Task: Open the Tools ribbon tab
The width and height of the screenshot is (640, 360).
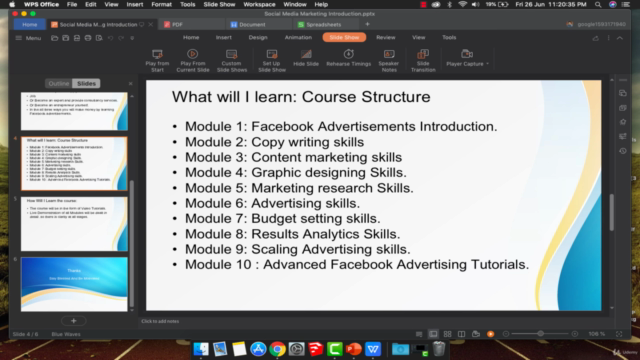Action: pos(449,38)
